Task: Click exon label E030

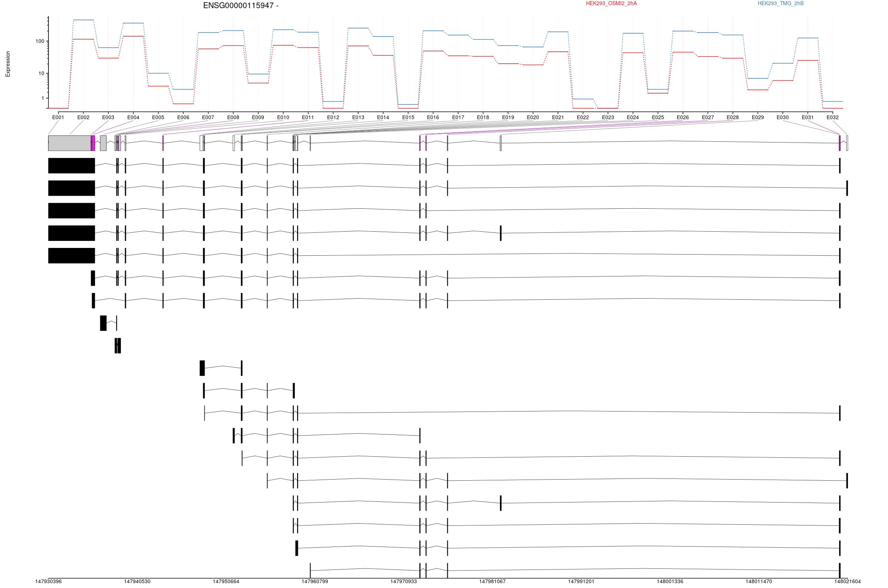Action: tap(783, 117)
